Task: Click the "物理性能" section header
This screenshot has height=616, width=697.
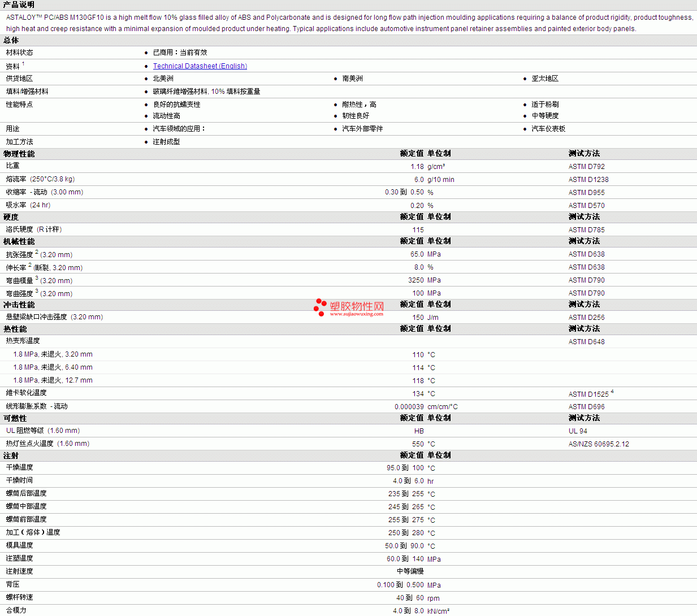Action: (19, 154)
